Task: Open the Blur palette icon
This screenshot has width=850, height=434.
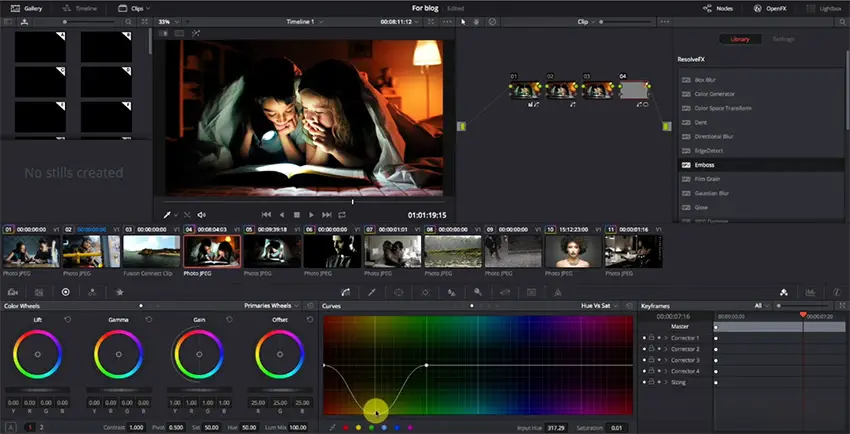Action: pos(452,292)
